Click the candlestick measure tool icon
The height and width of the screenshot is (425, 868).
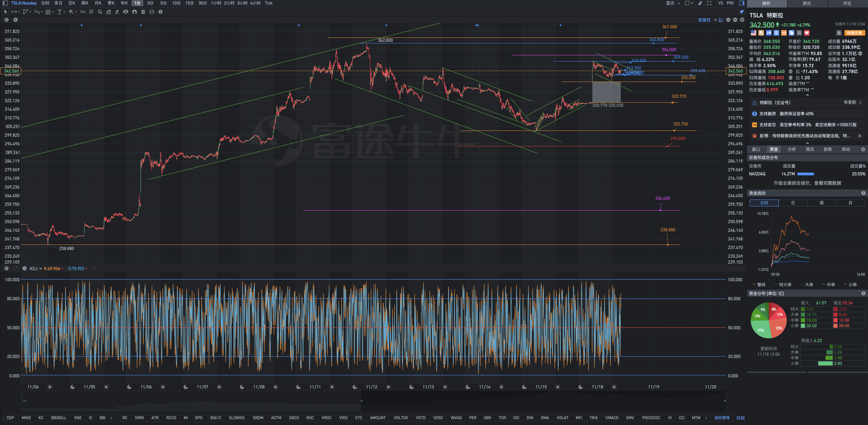click(109, 12)
